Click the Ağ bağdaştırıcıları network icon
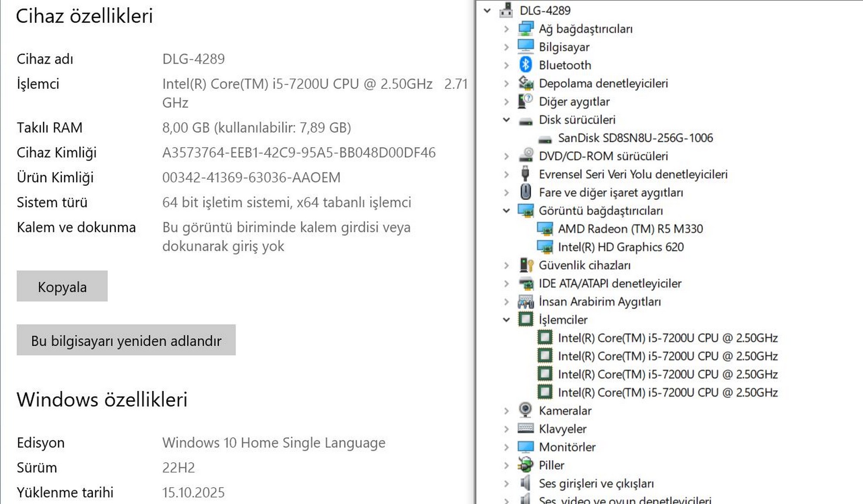863x504 pixels. click(525, 28)
